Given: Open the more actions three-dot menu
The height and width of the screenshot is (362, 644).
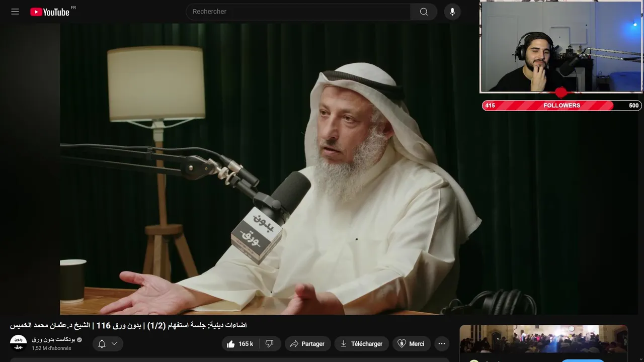Looking at the screenshot, I should coord(442,344).
